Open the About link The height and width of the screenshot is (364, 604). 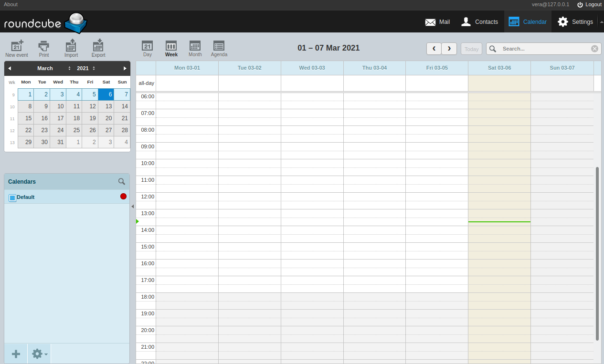pyautogui.click(x=11, y=4)
